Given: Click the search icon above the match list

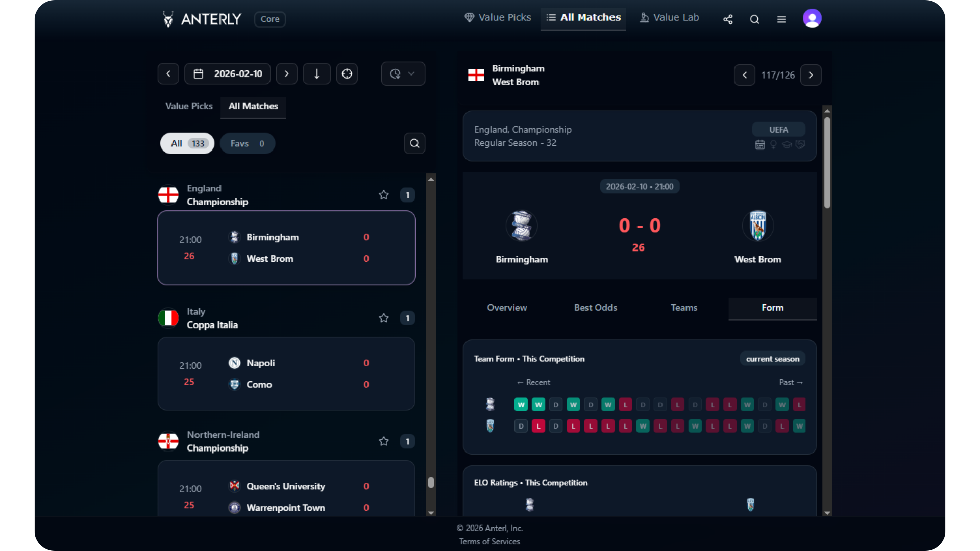Looking at the screenshot, I should click(x=414, y=143).
